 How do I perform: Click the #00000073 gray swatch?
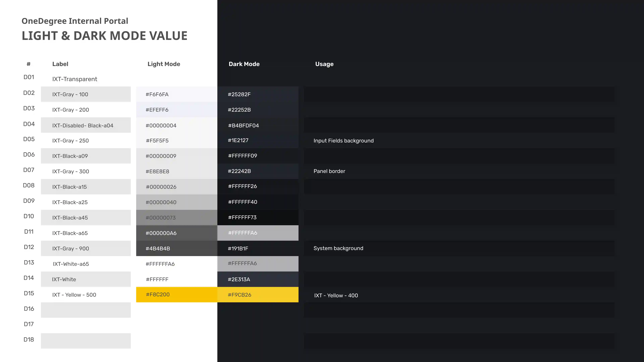[176, 217]
